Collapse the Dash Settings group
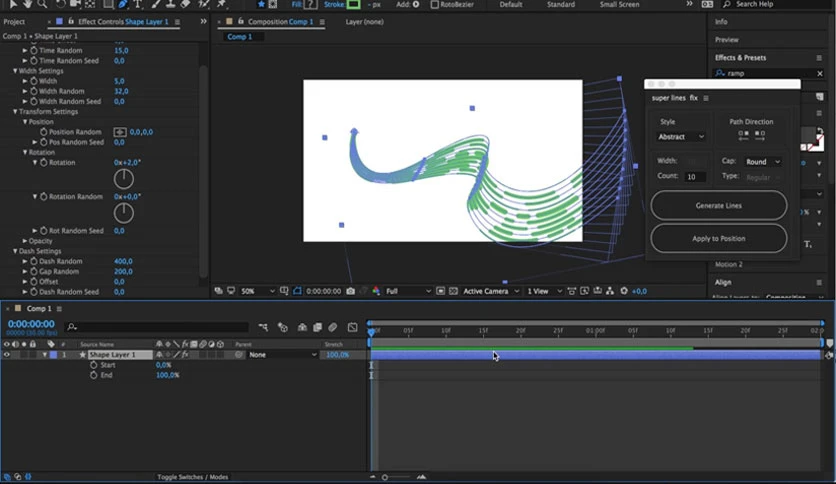Screen dimensions: 836x484 [15, 251]
